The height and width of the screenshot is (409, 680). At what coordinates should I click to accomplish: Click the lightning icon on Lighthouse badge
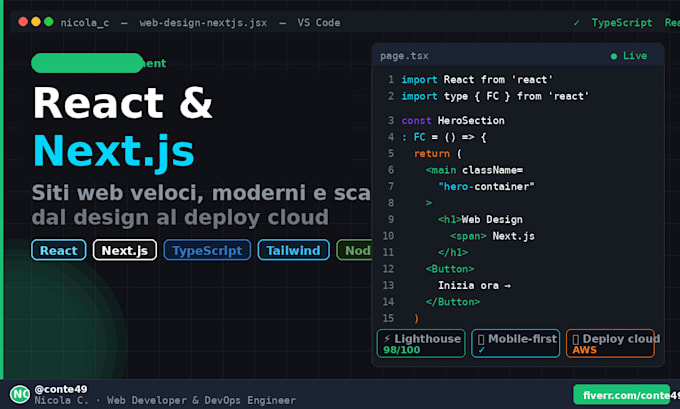coord(387,339)
